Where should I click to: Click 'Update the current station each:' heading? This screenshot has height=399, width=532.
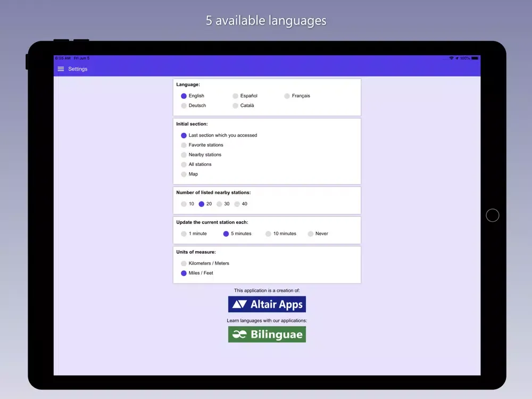(x=212, y=222)
